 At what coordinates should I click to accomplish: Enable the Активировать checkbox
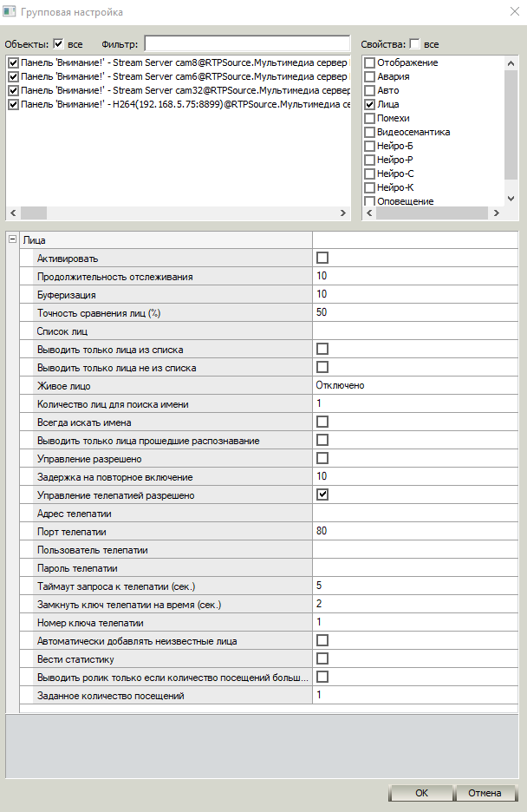322,258
